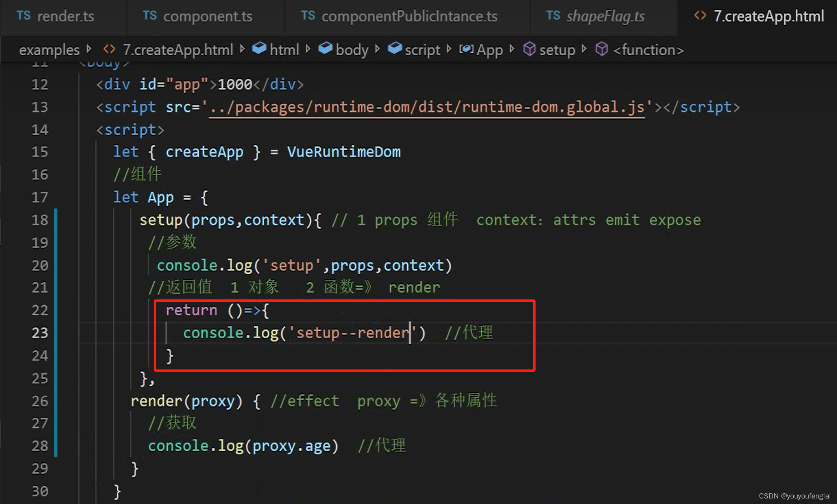Select the App breadcrumb segment
The height and width of the screenshot is (504, 837).
tap(490, 50)
